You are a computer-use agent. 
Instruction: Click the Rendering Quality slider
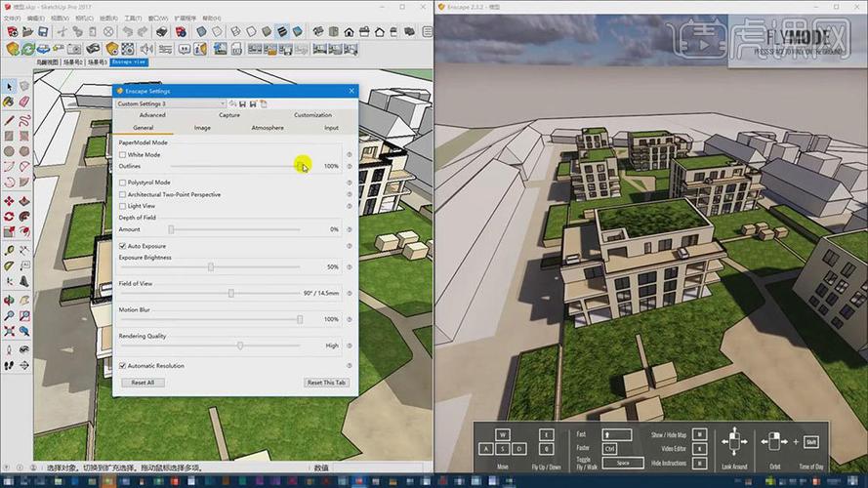[x=210, y=346]
